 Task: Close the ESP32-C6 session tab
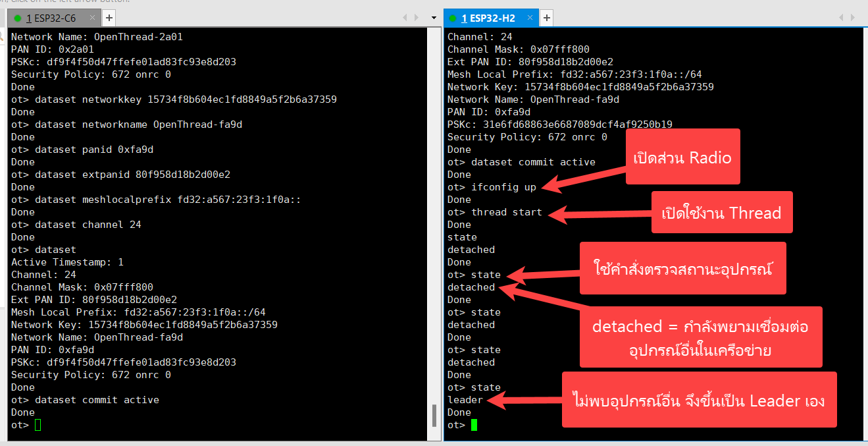coord(91,18)
